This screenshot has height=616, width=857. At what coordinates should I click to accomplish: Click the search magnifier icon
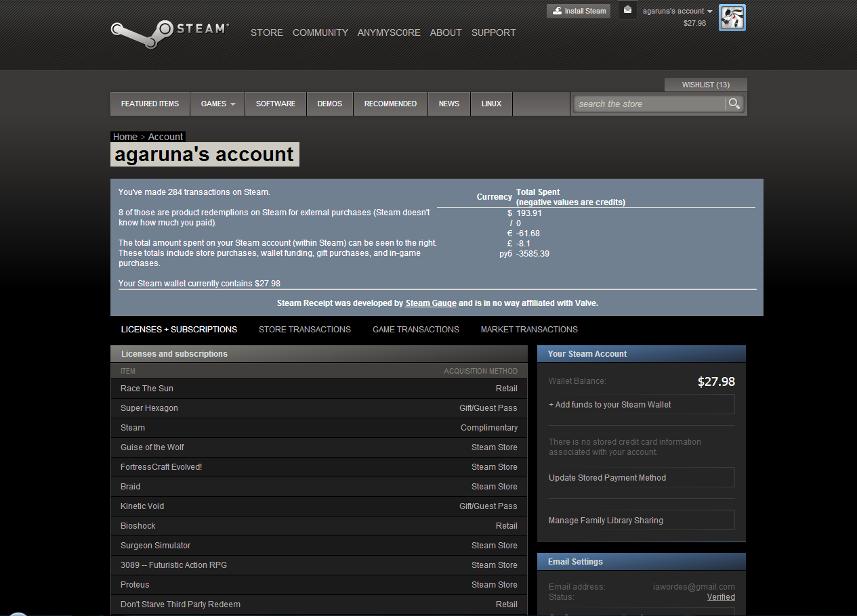pyautogui.click(x=734, y=104)
